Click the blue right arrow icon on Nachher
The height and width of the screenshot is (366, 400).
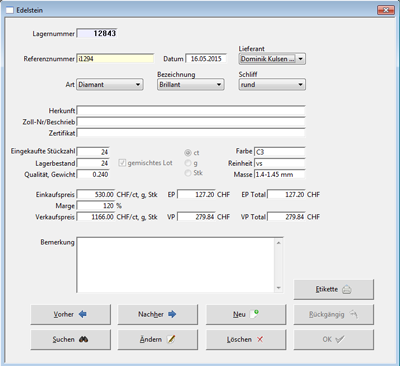click(172, 314)
